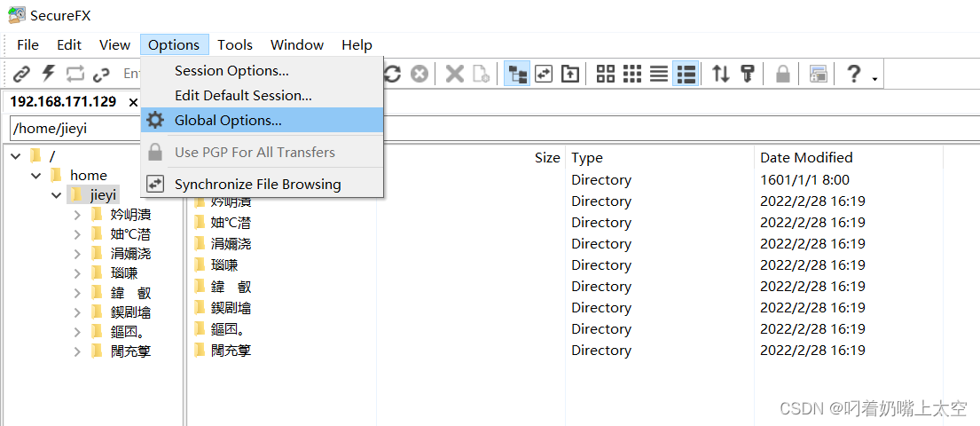
Task: Select the details view toolbar icon
Action: point(686,74)
